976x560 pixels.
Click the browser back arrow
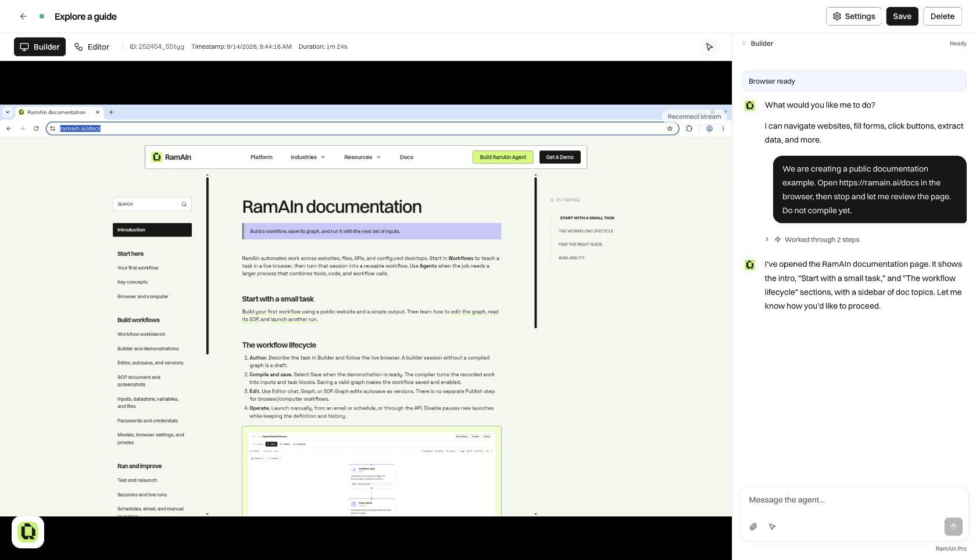[x=9, y=128]
